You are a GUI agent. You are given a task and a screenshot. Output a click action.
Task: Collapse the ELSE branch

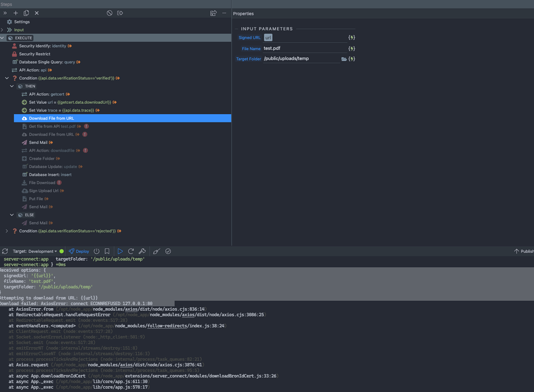coord(11,214)
